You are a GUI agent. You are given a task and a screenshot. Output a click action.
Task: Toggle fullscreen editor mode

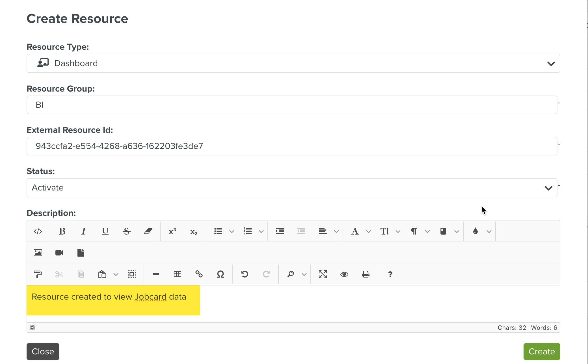pyautogui.click(x=323, y=274)
